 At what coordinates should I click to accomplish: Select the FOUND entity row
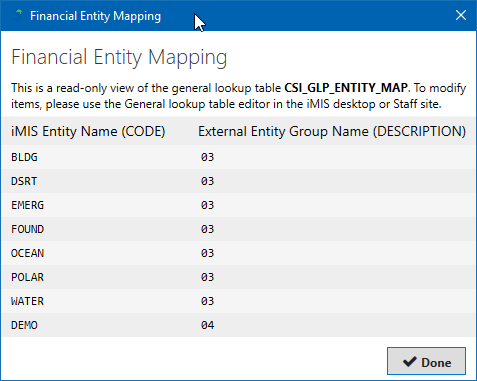click(238, 229)
